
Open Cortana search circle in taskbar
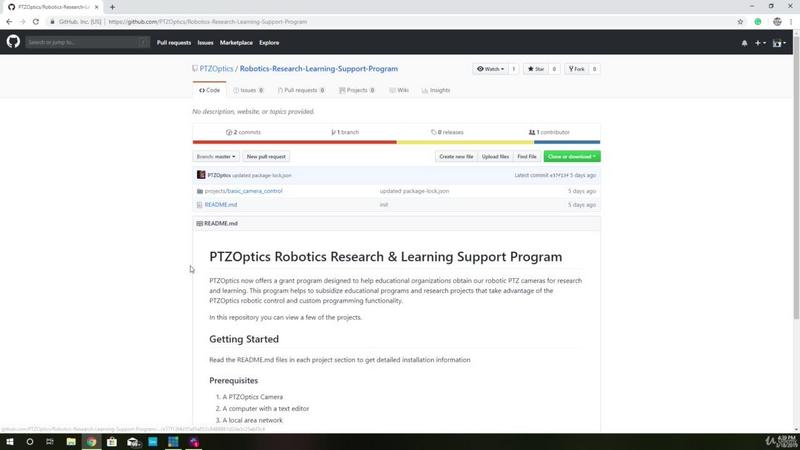click(30, 442)
